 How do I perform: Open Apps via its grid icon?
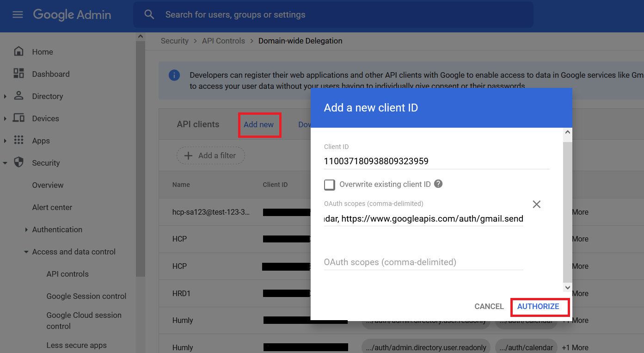(x=18, y=140)
